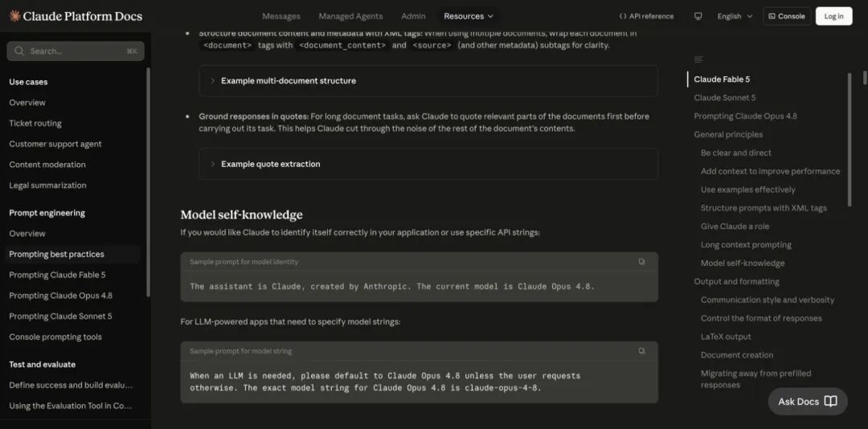Screen dimensions: 868x429
Task: Switch to the Messages tab
Action: click(x=281, y=16)
